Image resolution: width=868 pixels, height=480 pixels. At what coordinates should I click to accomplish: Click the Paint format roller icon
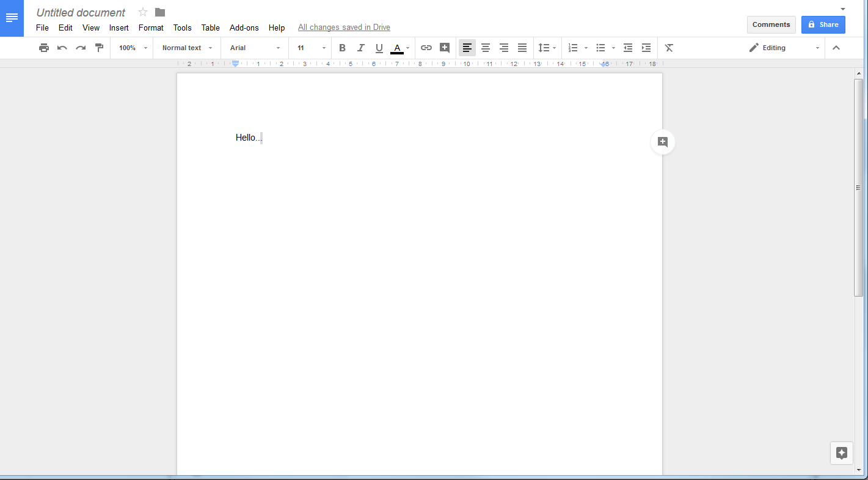point(99,48)
